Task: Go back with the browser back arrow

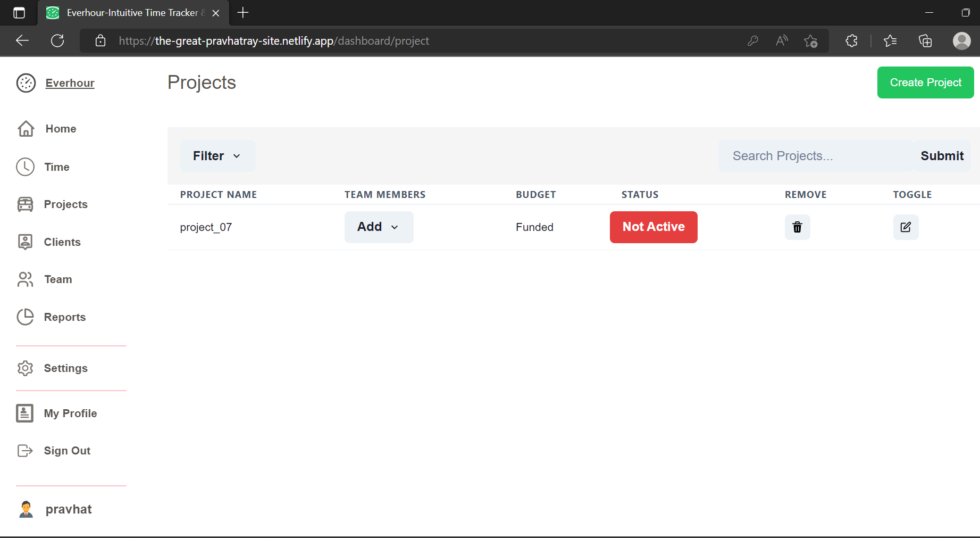Action: click(x=22, y=41)
